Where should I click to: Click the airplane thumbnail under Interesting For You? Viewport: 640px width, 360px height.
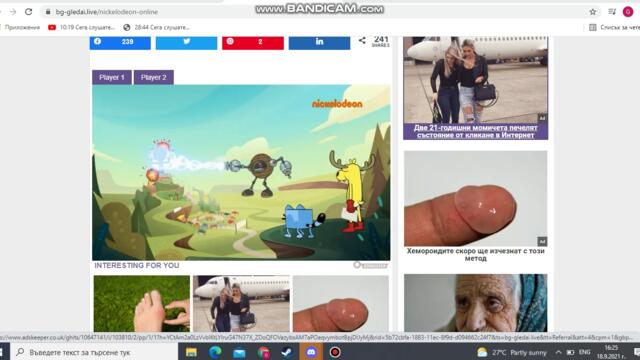(x=241, y=303)
